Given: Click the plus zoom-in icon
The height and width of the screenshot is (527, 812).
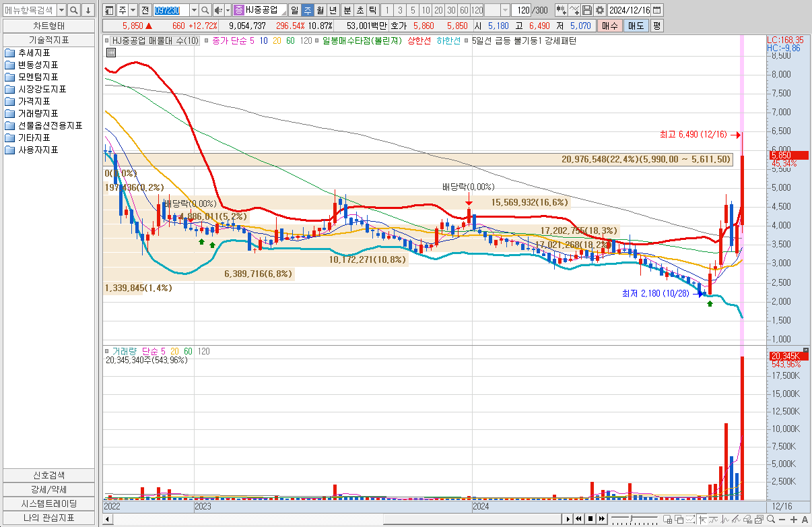Looking at the screenshot, I should (794, 520).
